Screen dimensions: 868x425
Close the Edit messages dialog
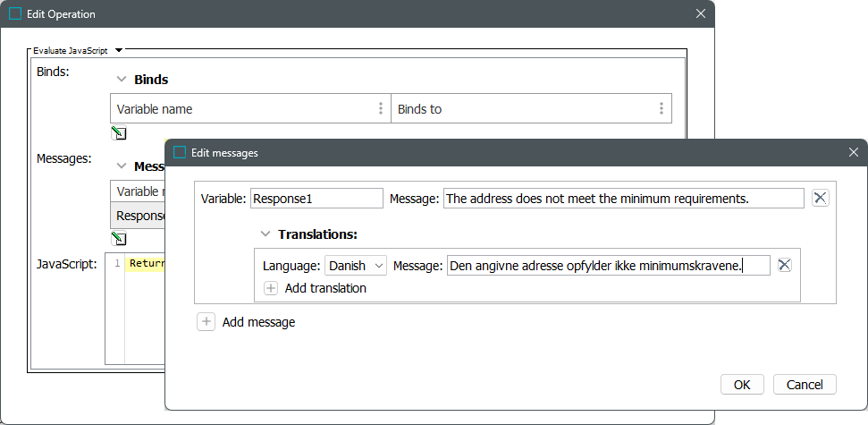(x=853, y=153)
